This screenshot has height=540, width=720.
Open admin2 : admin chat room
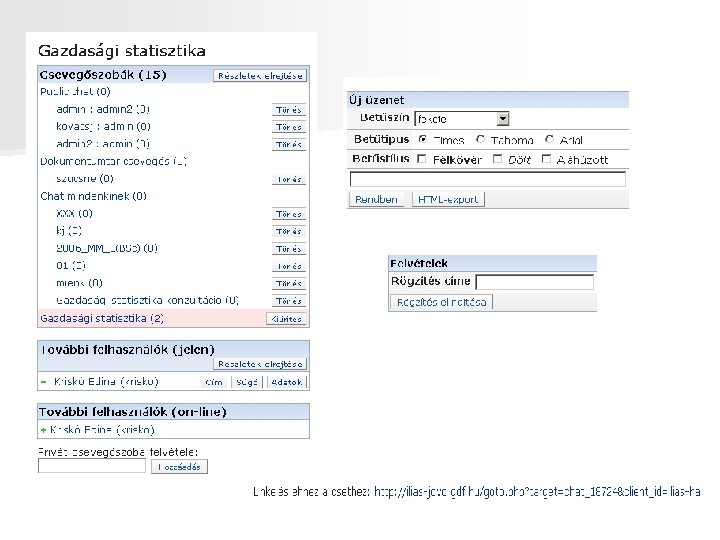[103, 144]
